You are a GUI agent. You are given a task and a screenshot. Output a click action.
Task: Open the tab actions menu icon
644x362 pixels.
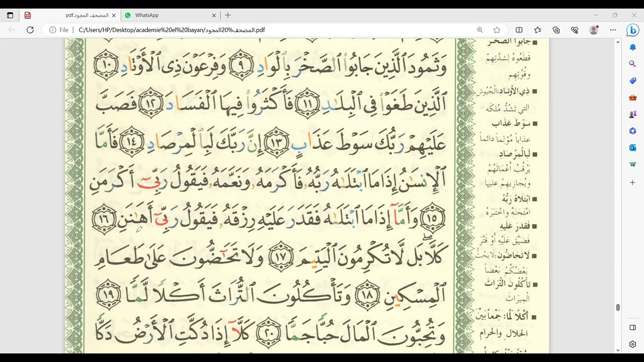pos(10,16)
